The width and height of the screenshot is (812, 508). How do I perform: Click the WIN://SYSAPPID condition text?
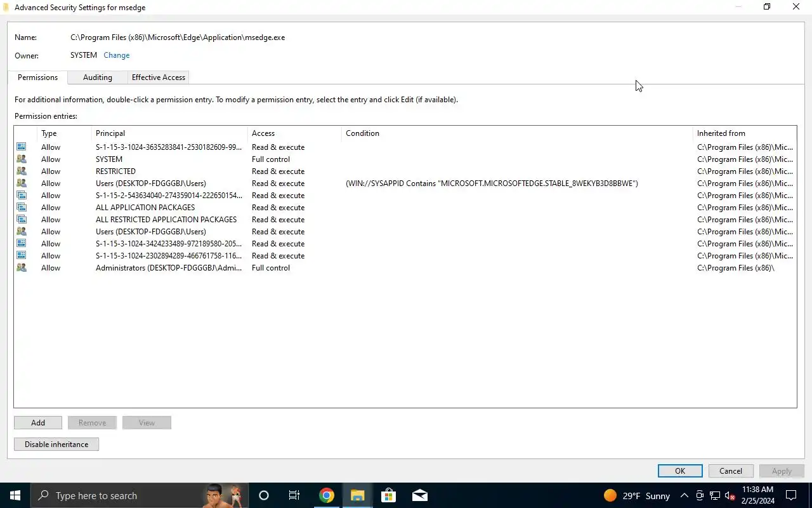pos(492,184)
